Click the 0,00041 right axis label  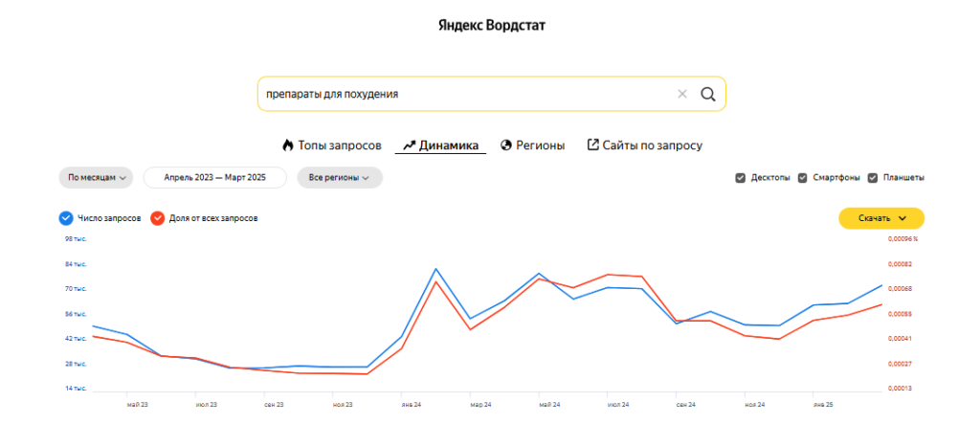(900, 339)
